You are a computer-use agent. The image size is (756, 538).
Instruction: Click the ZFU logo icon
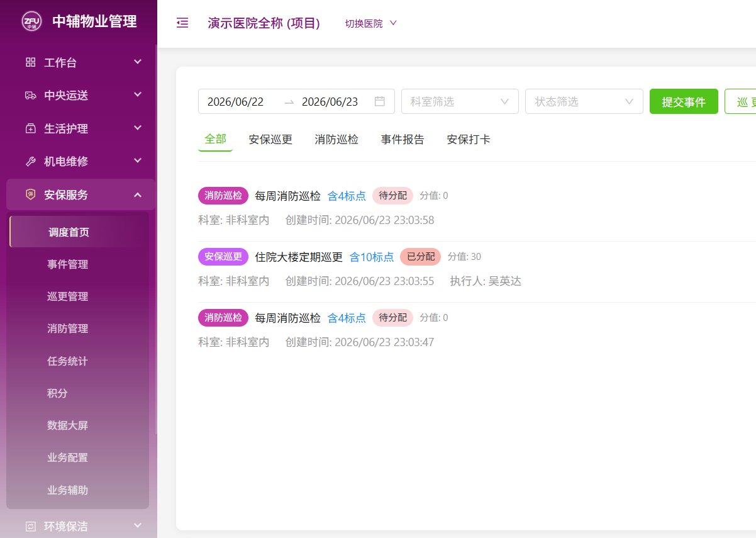pos(31,21)
